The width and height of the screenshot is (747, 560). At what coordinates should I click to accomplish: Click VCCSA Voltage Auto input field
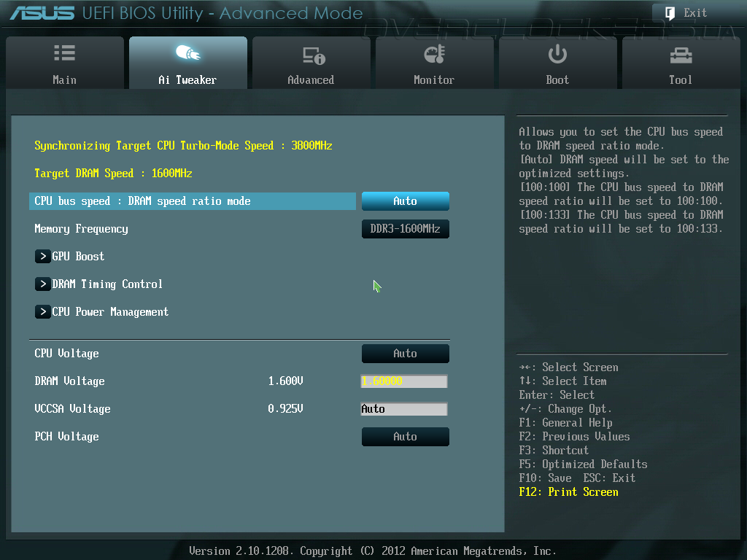(404, 408)
